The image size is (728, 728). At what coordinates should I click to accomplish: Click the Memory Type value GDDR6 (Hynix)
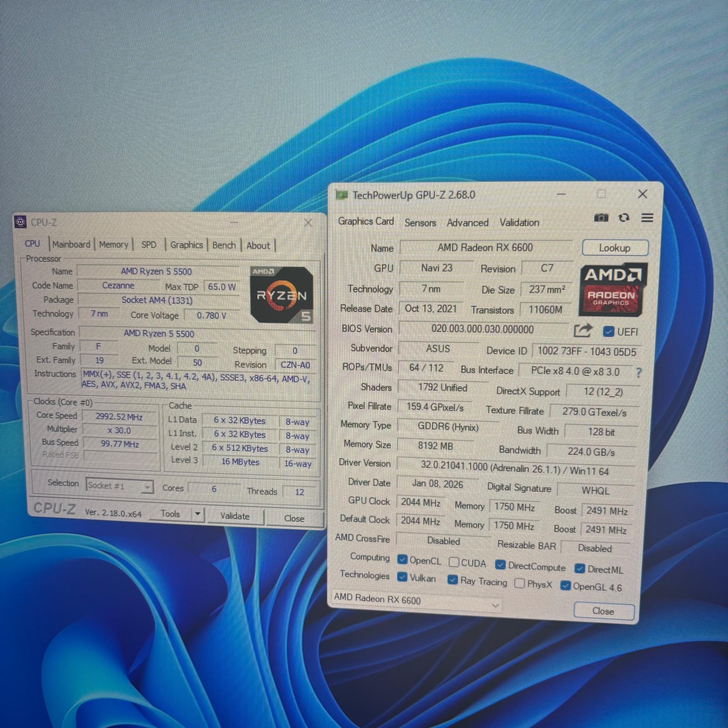point(448,427)
